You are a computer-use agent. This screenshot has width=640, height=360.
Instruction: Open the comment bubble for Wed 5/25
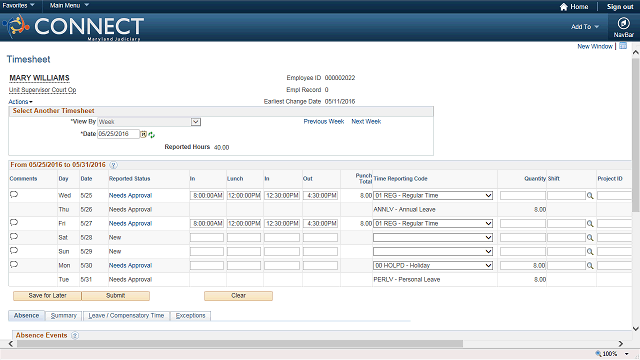tap(14, 194)
